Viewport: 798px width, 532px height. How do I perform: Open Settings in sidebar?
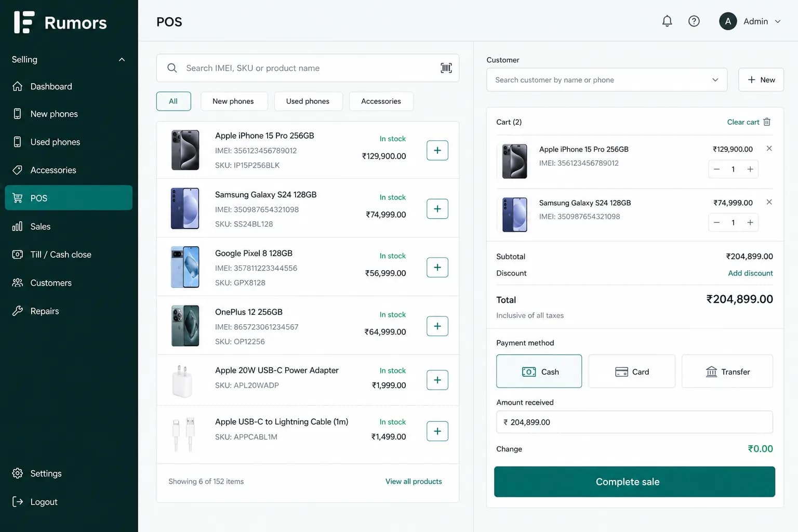[x=69, y=473]
